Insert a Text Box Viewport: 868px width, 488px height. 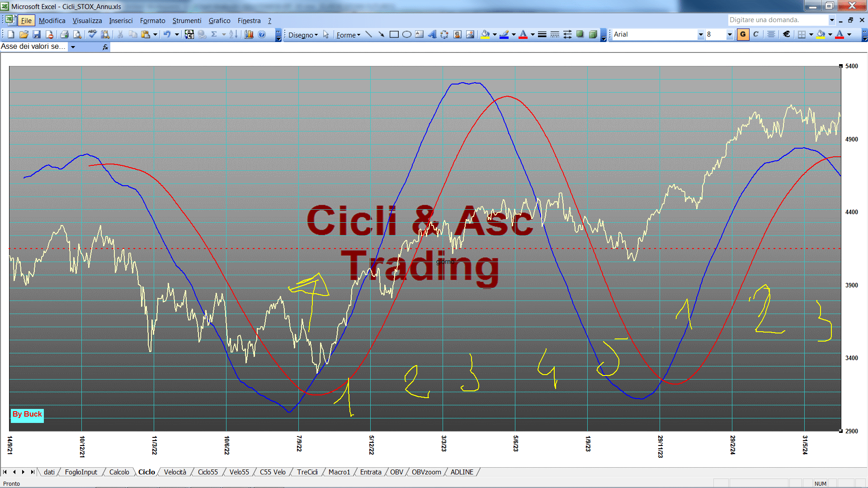pos(420,34)
